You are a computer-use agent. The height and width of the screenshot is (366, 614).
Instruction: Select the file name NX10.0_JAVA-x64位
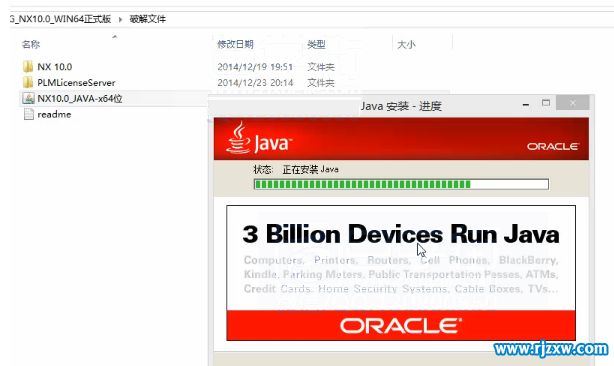(x=80, y=99)
